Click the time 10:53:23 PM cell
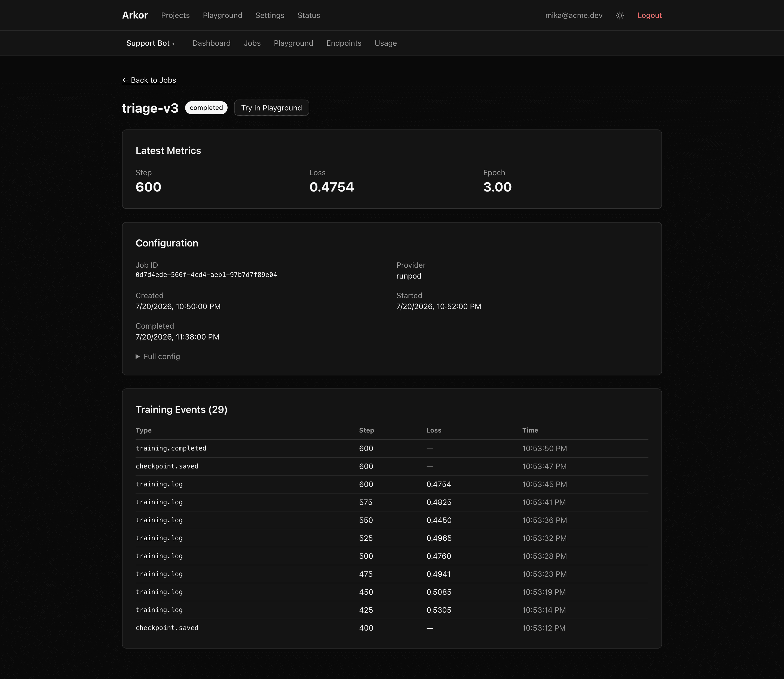This screenshot has height=679, width=784. pos(544,574)
